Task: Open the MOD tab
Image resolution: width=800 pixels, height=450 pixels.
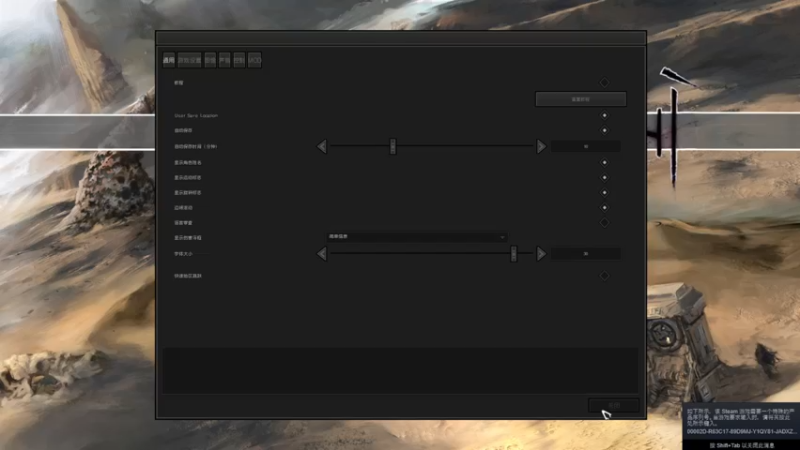Action: click(x=255, y=60)
